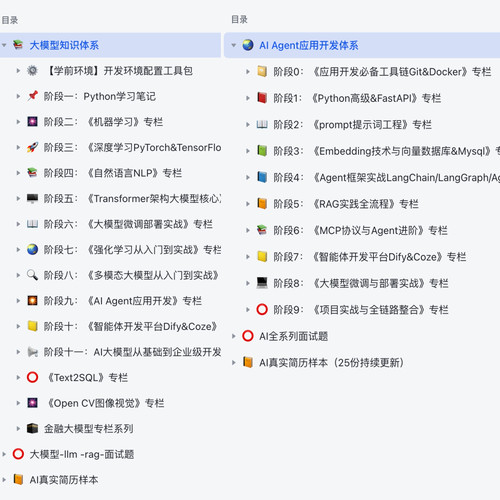Click the red circle icon beside 《Text2SQL》专栏
The image size is (500, 500).
coord(32,377)
